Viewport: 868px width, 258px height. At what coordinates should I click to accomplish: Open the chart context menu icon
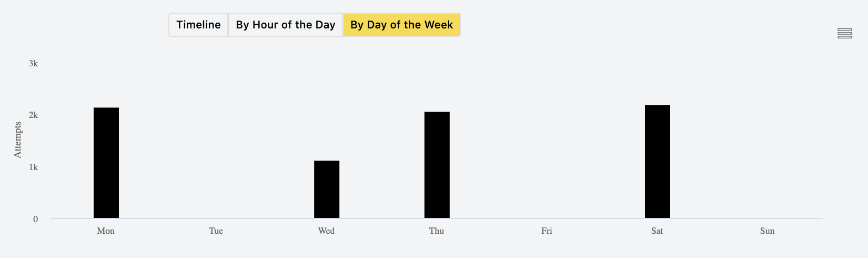(844, 34)
